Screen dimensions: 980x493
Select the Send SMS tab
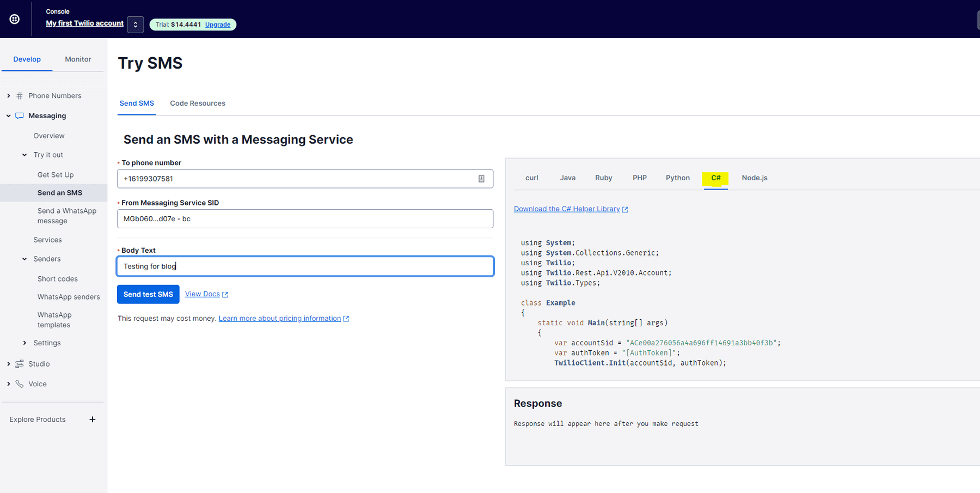click(x=137, y=104)
